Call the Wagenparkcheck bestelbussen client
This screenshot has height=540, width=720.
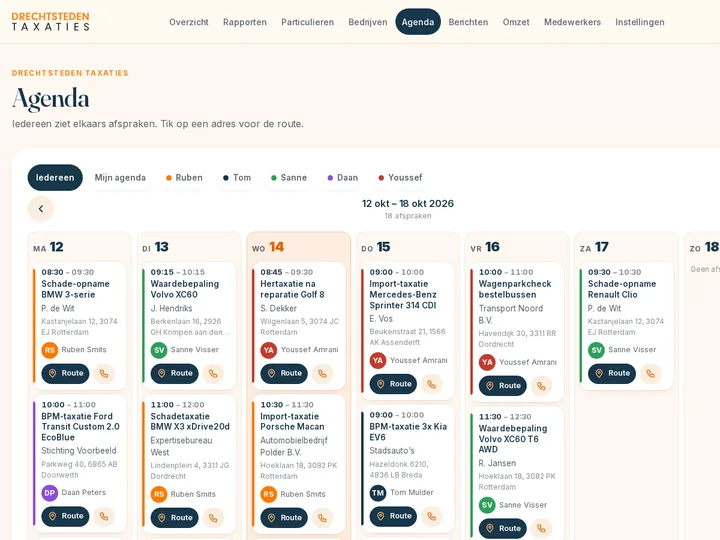point(541,386)
